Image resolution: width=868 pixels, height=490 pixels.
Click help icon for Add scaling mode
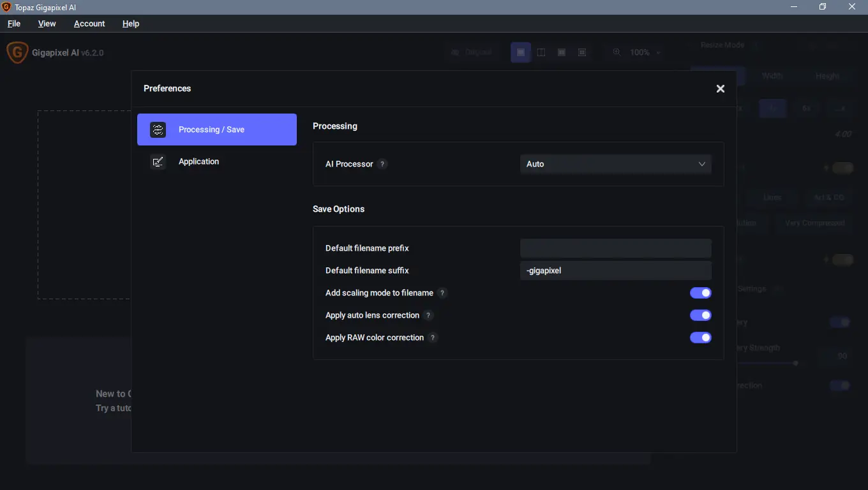click(x=442, y=293)
